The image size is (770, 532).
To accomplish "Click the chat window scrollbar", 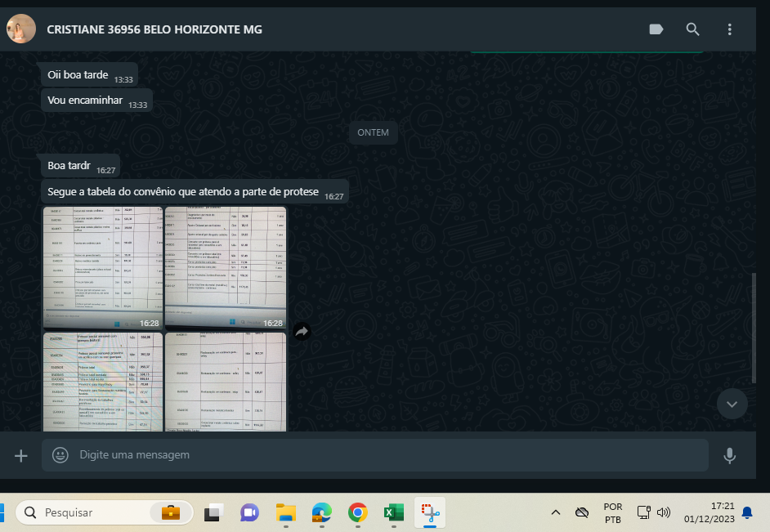I will [x=754, y=327].
